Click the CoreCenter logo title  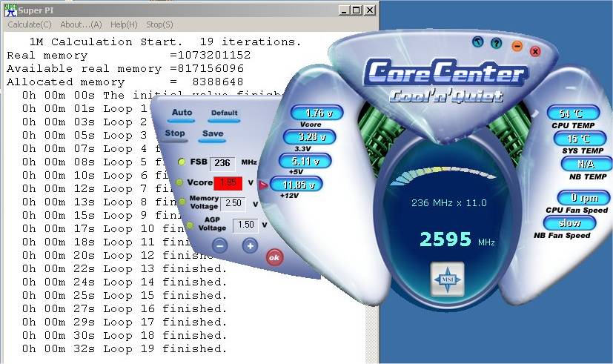(x=446, y=73)
